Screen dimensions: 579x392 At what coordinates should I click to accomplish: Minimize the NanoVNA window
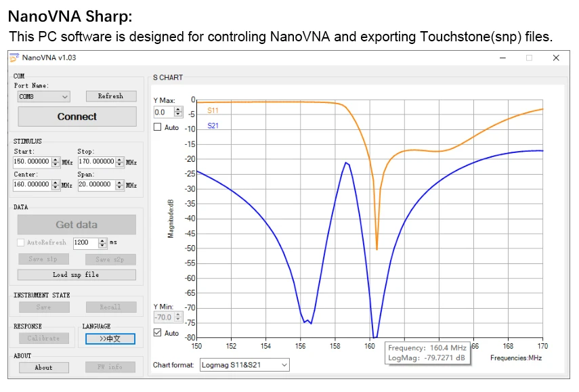click(x=502, y=58)
